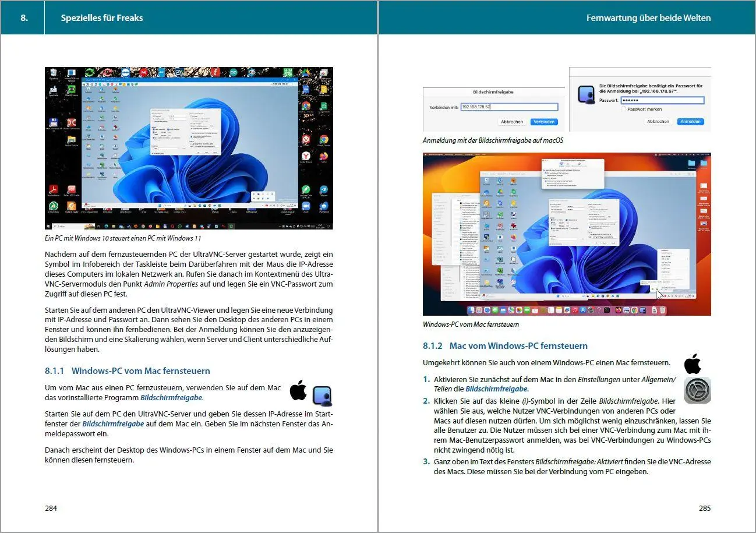Click header title 'Spezielles für Freaks'
The height and width of the screenshot is (533, 756).
(102, 17)
